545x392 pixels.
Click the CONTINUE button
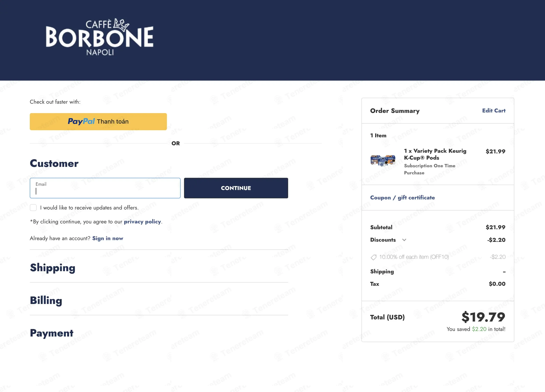(236, 188)
